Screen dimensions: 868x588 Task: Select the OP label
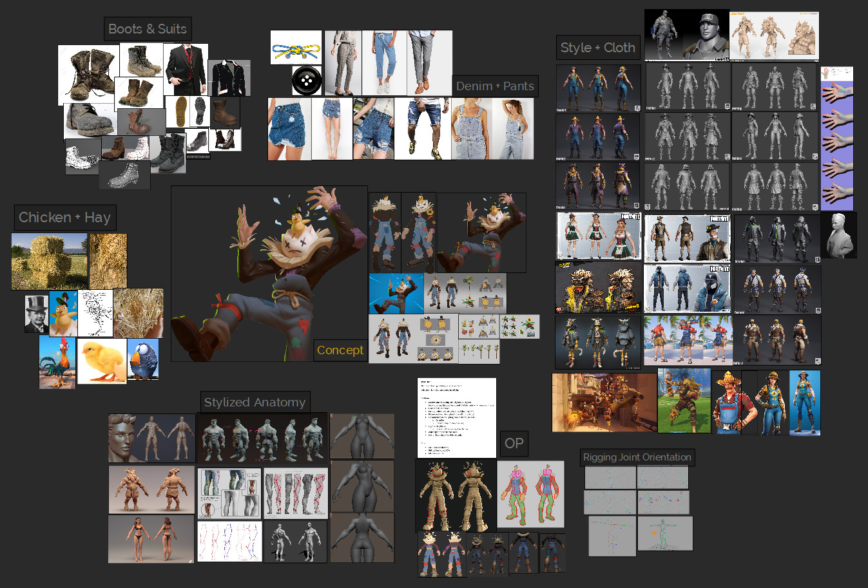pyautogui.click(x=514, y=443)
